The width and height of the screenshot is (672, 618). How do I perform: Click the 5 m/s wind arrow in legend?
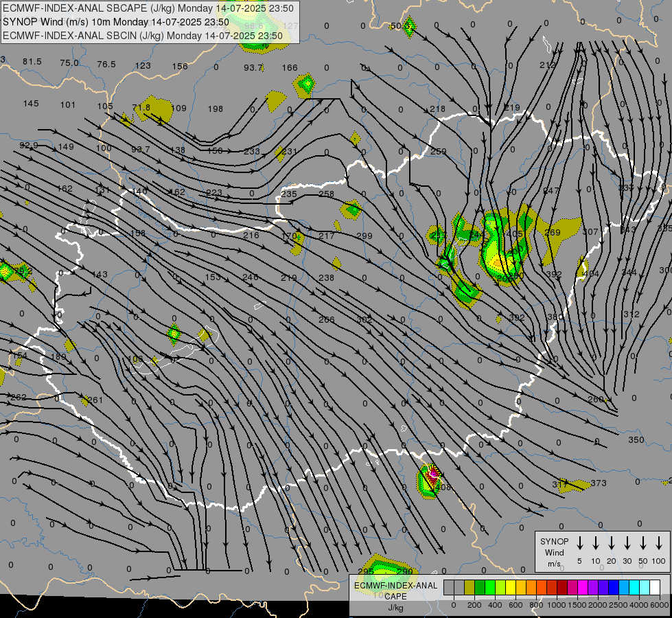[x=580, y=543]
